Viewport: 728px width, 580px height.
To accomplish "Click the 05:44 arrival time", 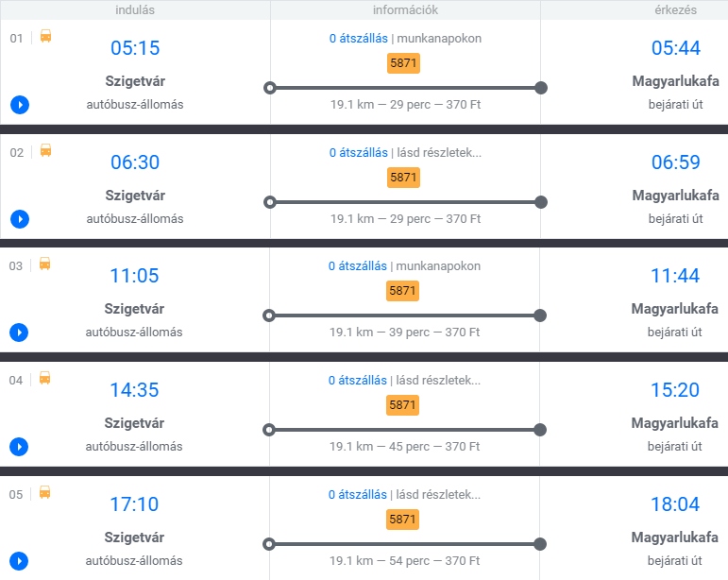I will coord(675,48).
